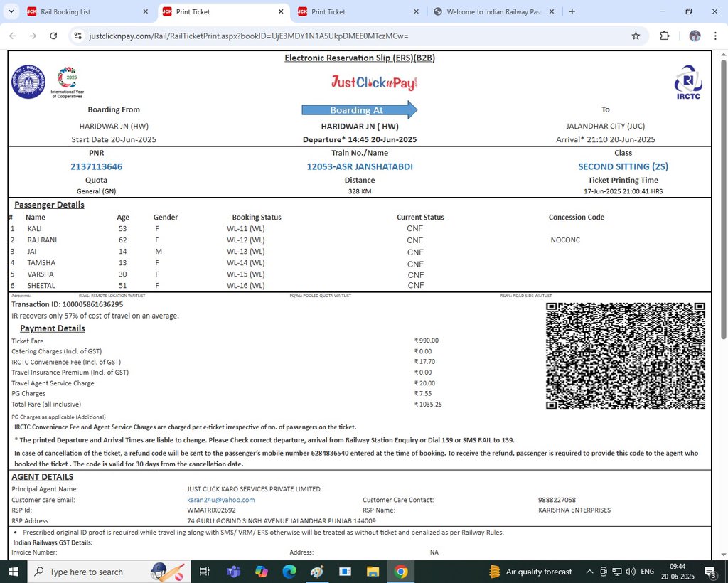This screenshot has height=583, width=728.
Task: Click the Indian Railways round logo
Action: tap(28, 82)
